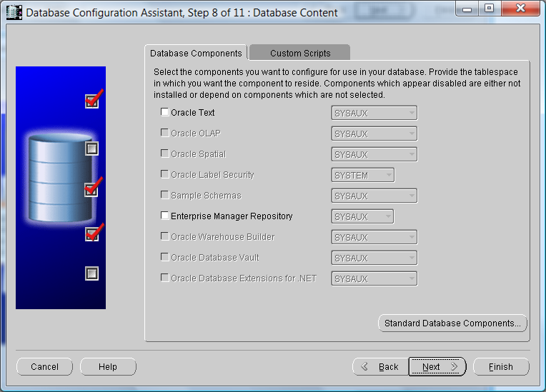Click the 'Oracle Text' label

click(x=192, y=112)
